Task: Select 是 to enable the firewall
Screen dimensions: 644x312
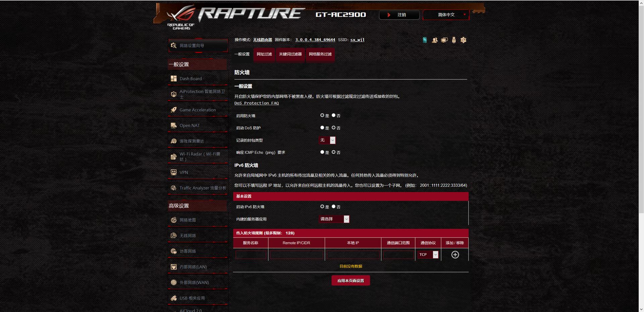Action: 322,115
